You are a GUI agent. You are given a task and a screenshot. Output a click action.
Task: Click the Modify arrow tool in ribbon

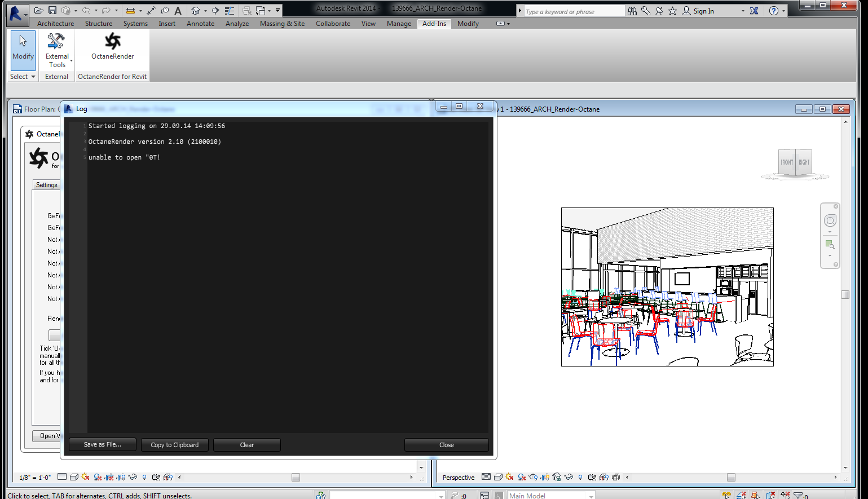[x=23, y=50]
